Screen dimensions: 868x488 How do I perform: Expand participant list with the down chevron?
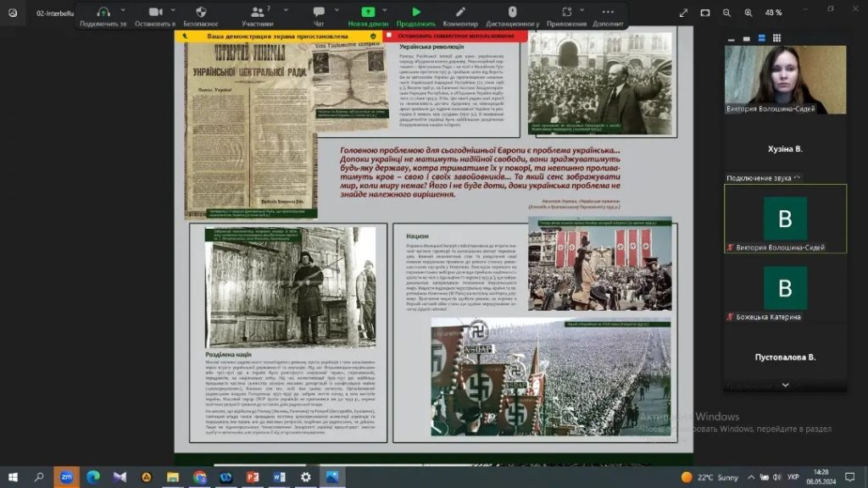785,385
